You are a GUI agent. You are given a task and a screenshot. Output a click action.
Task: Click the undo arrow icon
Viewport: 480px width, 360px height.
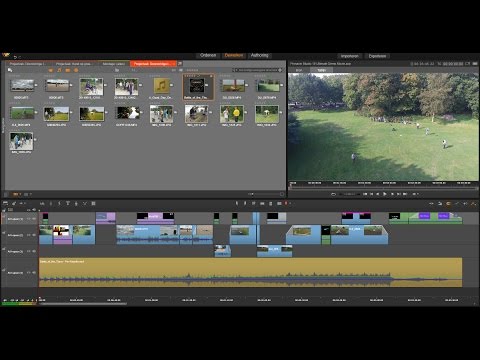point(15,57)
